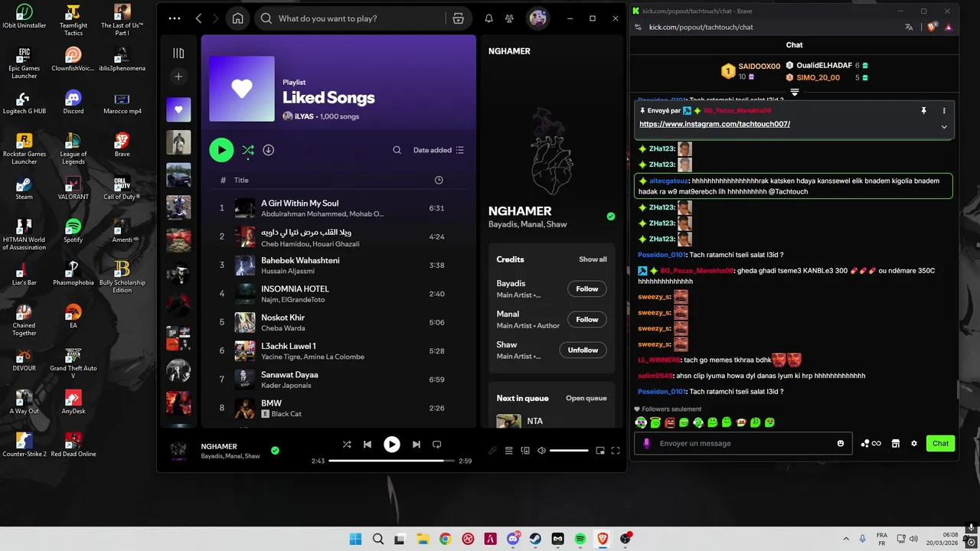Open the emoji picker in chat input
This screenshot has width=980, height=551.
point(841,443)
